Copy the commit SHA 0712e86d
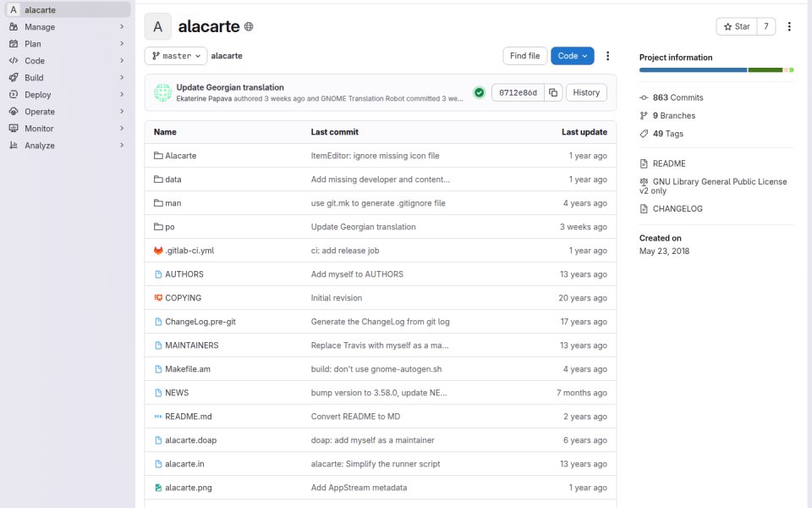This screenshot has width=812, height=508. coord(553,93)
